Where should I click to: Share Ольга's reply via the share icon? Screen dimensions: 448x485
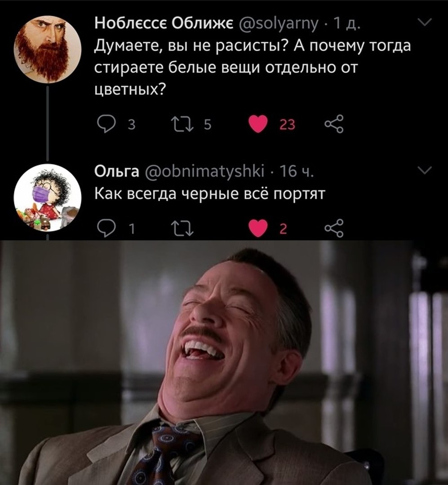pos(334,229)
